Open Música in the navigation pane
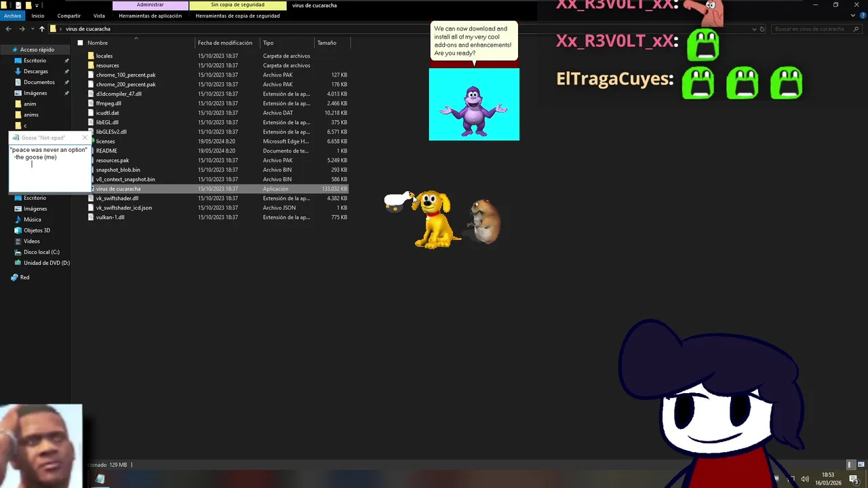Screen dimensions: 868x488 (x=32, y=220)
